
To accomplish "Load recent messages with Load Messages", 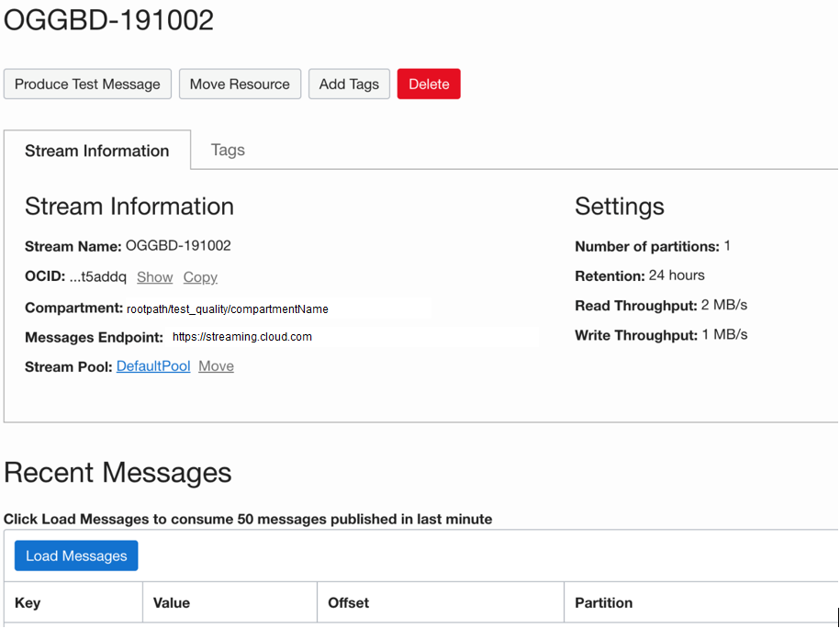I will click(x=76, y=555).
